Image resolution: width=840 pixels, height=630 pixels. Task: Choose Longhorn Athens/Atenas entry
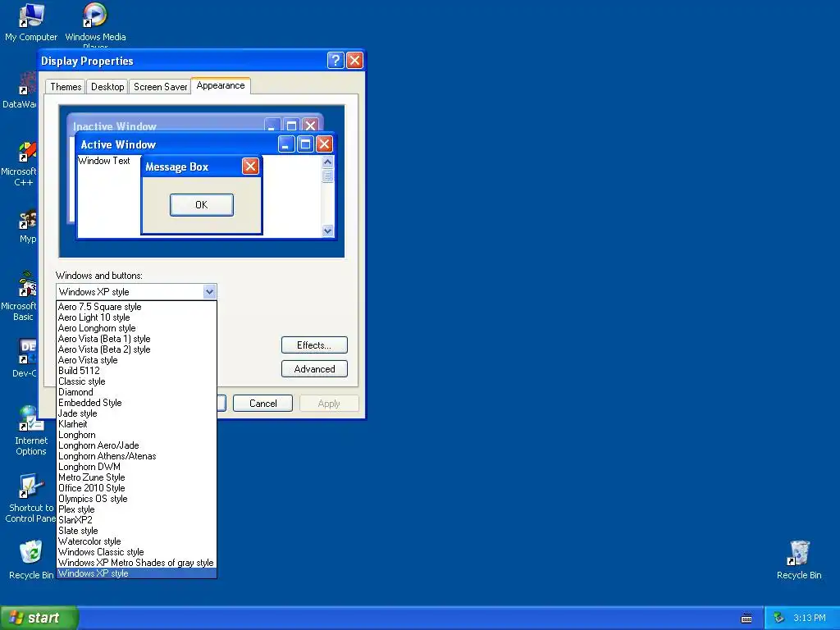[x=137, y=456]
